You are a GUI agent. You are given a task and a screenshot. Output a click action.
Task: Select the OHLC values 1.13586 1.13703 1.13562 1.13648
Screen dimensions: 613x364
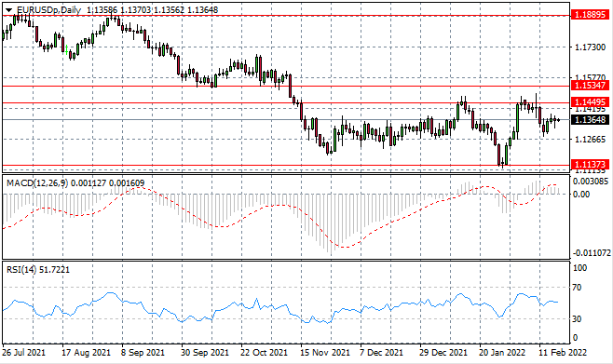152,10
